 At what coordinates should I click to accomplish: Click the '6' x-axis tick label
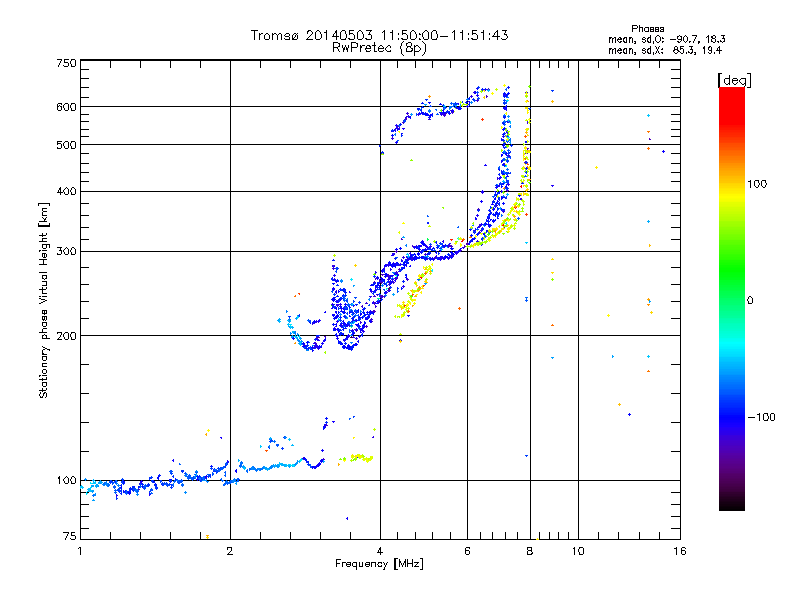coord(467,551)
